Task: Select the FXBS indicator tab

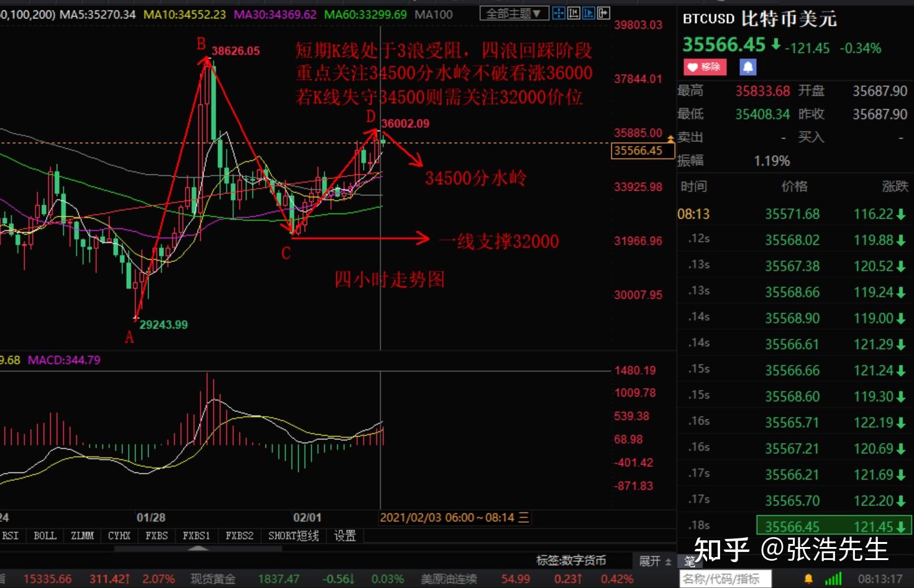Action: pyautogui.click(x=157, y=536)
